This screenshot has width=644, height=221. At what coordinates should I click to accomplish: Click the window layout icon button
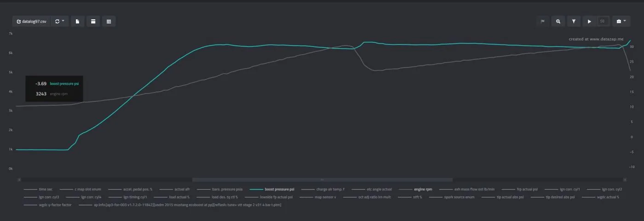[93, 21]
